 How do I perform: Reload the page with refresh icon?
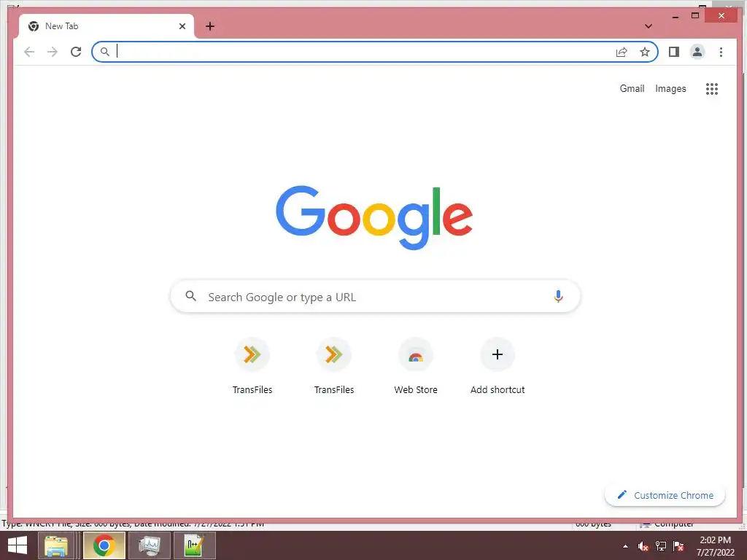[76, 52]
